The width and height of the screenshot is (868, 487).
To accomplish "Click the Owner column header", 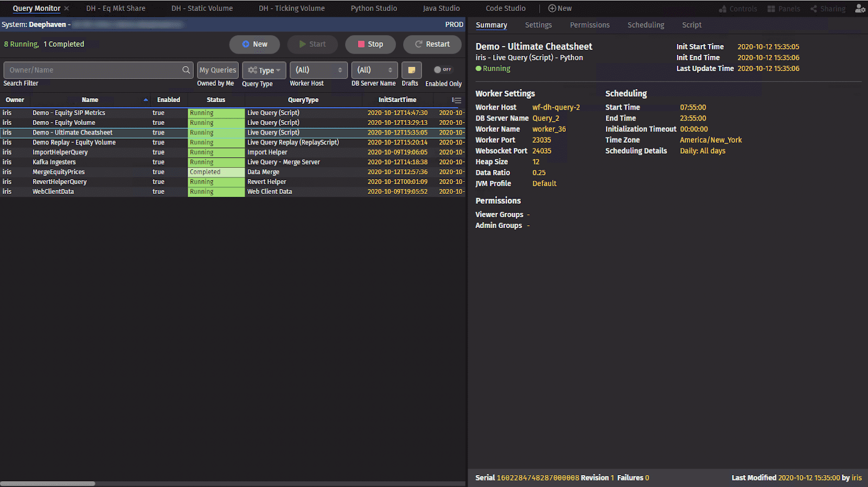I will (15, 100).
